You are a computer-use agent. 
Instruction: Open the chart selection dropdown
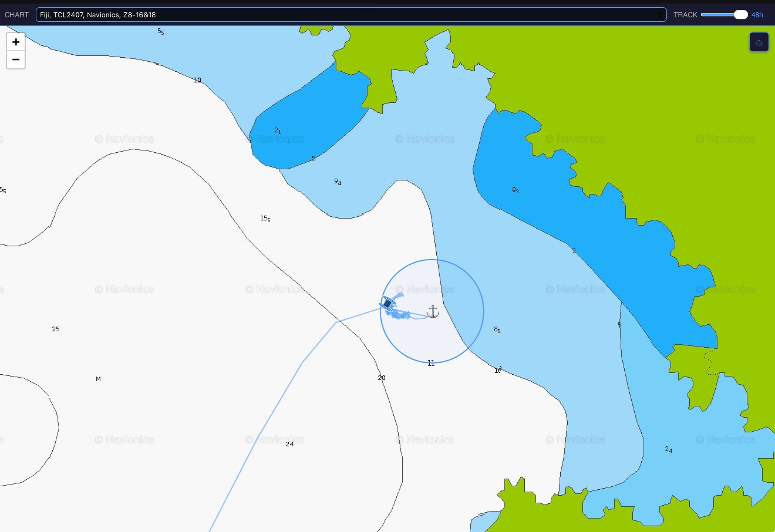[x=351, y=15]
